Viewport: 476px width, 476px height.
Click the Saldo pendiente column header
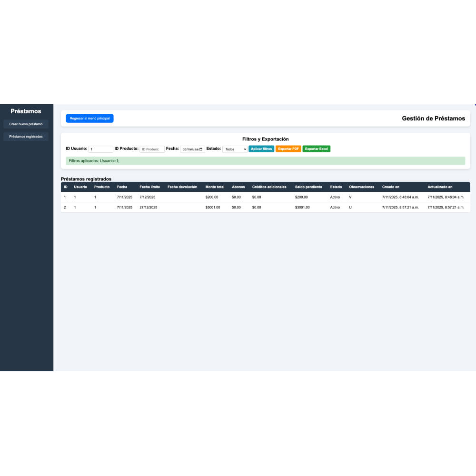(308, 187)
